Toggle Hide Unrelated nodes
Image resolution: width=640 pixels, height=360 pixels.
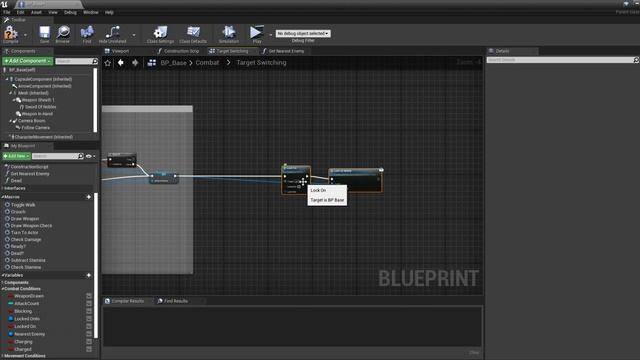pyautogui.click(x=113, y=33)
